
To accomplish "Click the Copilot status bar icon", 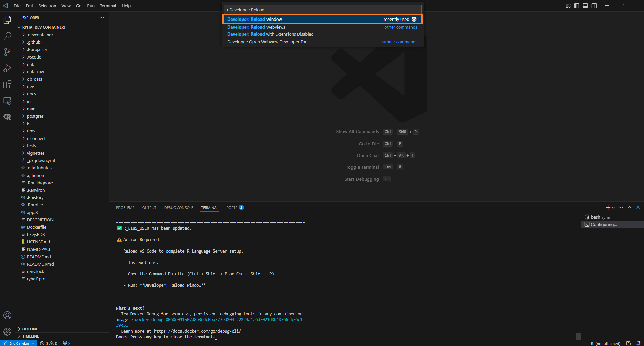I will pyautogui.click(x=628, y=343).
